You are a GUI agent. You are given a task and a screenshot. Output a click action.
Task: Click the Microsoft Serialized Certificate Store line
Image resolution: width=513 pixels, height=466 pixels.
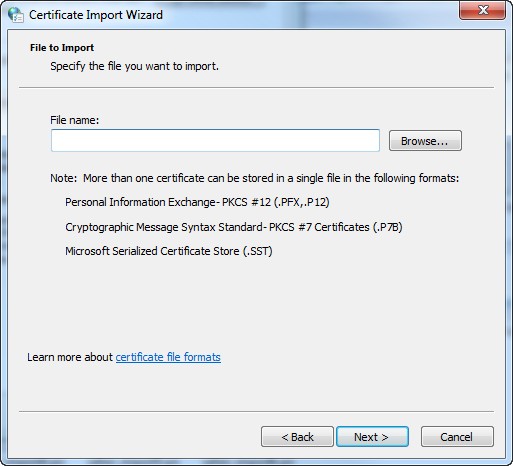pyautogui.click(x=169, y=251)
